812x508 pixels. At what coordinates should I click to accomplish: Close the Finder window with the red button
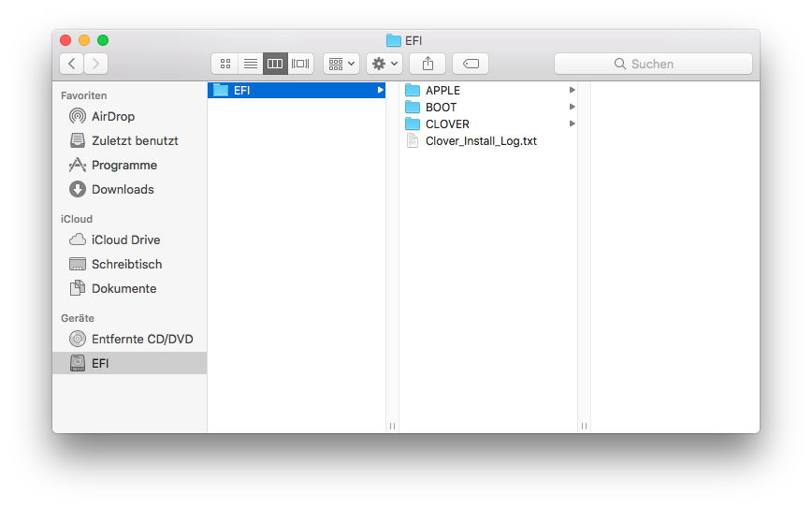click(x=65, y=40)
